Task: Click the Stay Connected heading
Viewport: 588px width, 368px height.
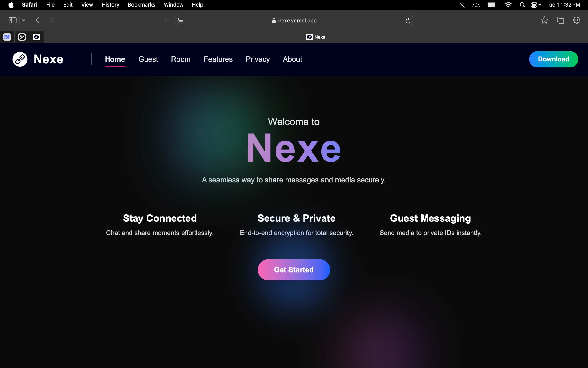Action: pos(160,218)
